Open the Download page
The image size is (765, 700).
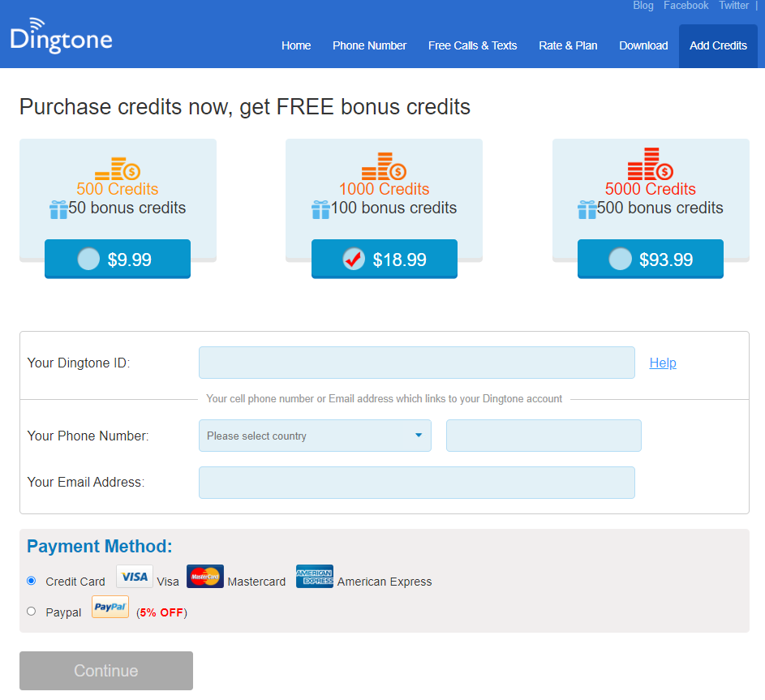click(643, 46)
